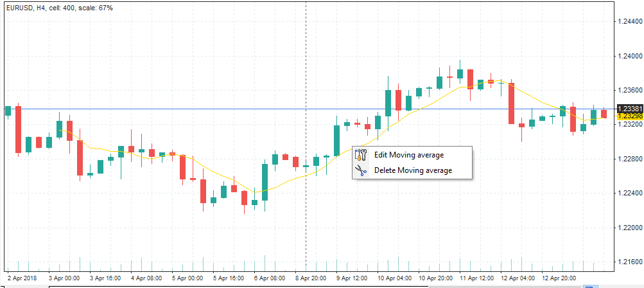Click the 1.22400 price axis label
The width and height of the screenshot is (644, 288).
[x=629, y=193]
